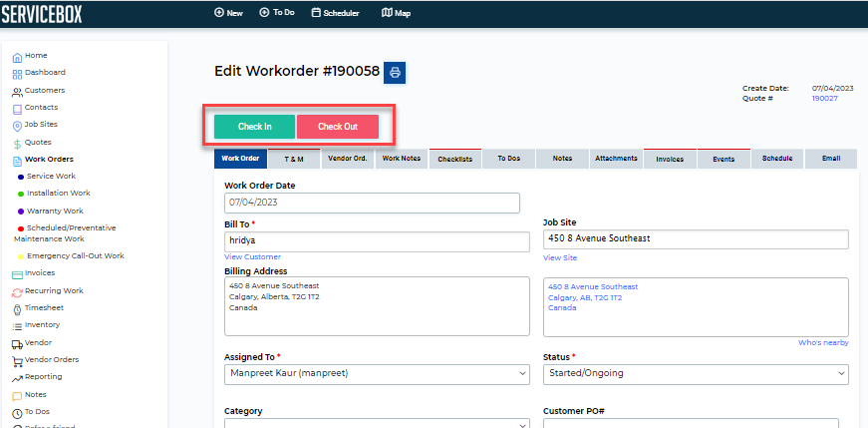This screenshot has width=868, height=428.
Task: Click the Contacts book icon
Action: [17, 109]
